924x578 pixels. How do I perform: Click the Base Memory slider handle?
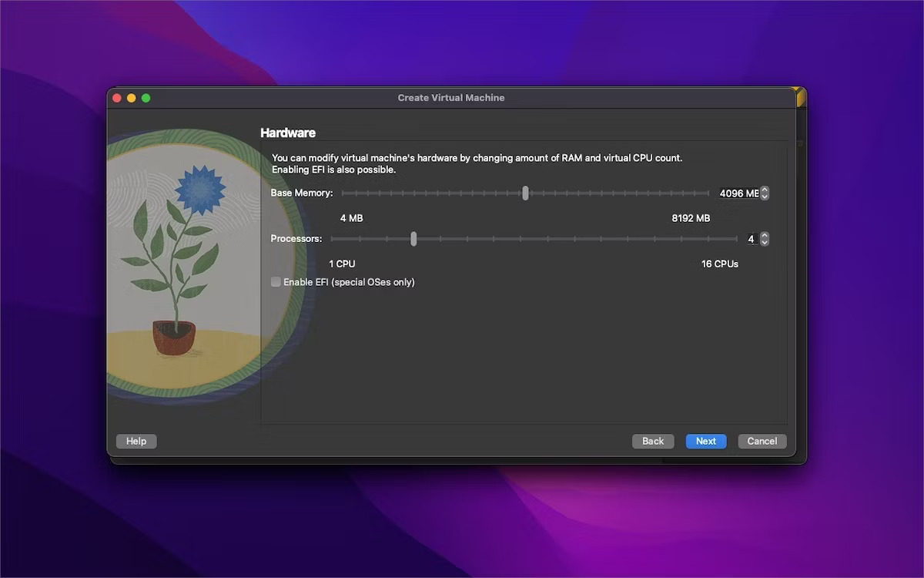coord(526,193)
